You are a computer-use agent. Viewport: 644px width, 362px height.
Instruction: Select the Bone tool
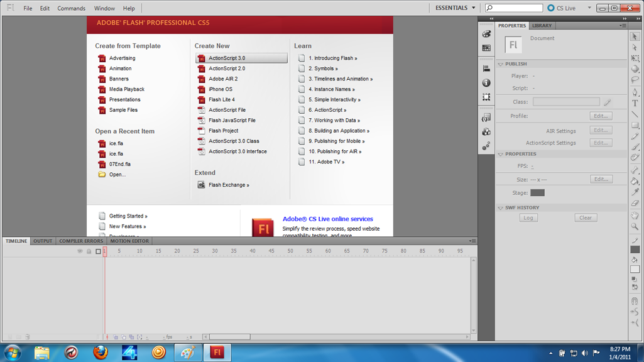[x=635, y=170]
